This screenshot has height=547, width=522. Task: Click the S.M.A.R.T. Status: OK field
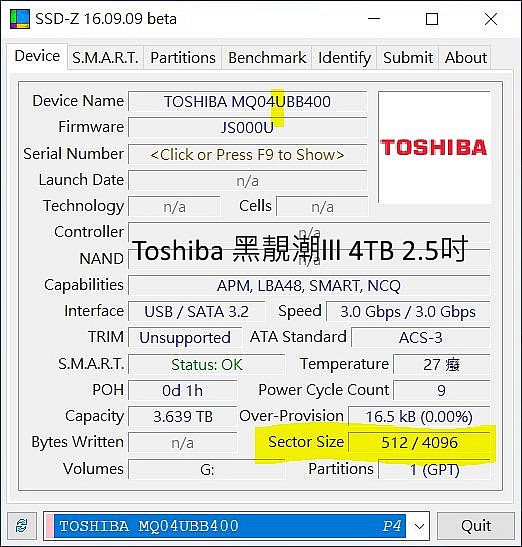207,365
